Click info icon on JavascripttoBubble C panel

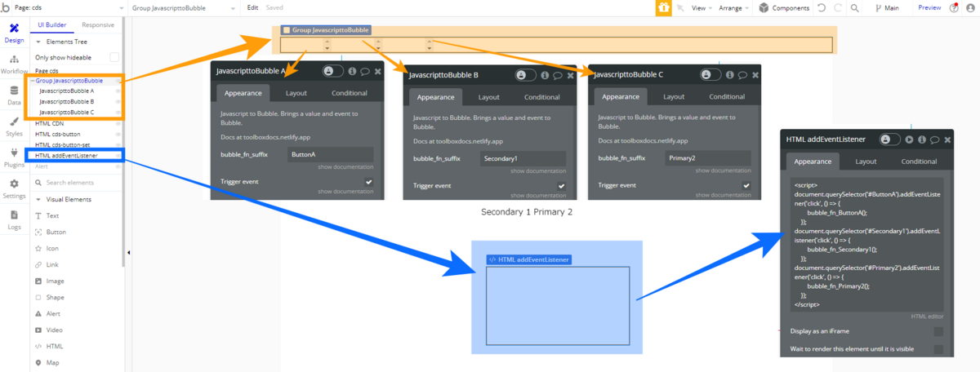[x=730, y=74]
